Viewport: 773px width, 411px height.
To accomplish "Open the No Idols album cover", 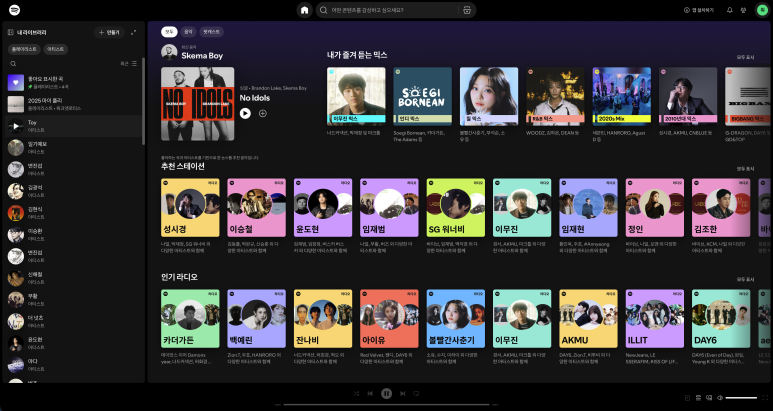I will [x=198, y=104].
